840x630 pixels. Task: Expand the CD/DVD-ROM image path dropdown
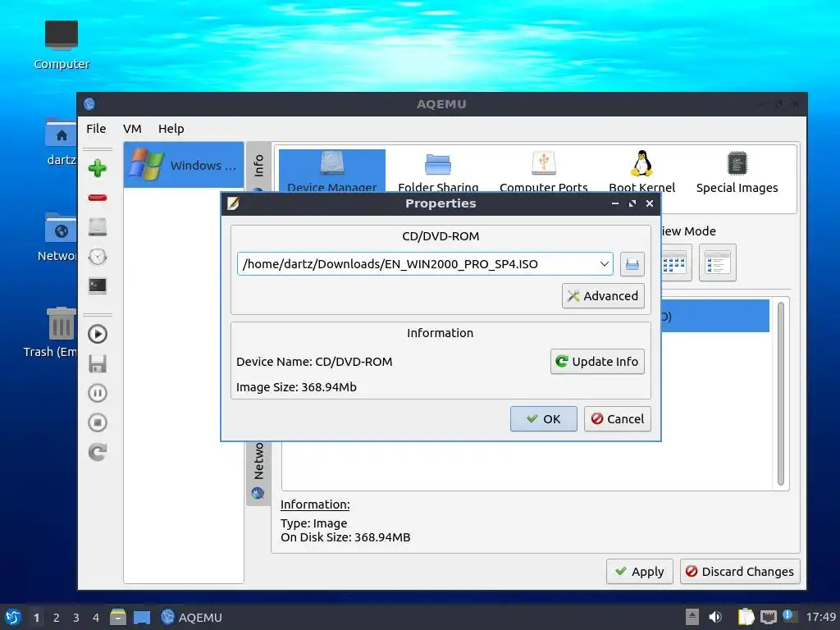605,264
